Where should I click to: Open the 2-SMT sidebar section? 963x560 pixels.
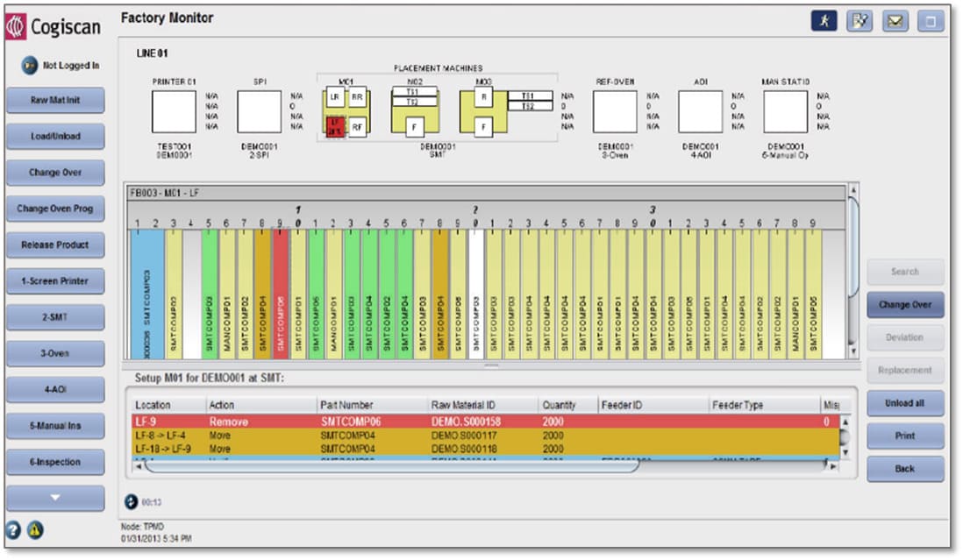click(54, 317)
